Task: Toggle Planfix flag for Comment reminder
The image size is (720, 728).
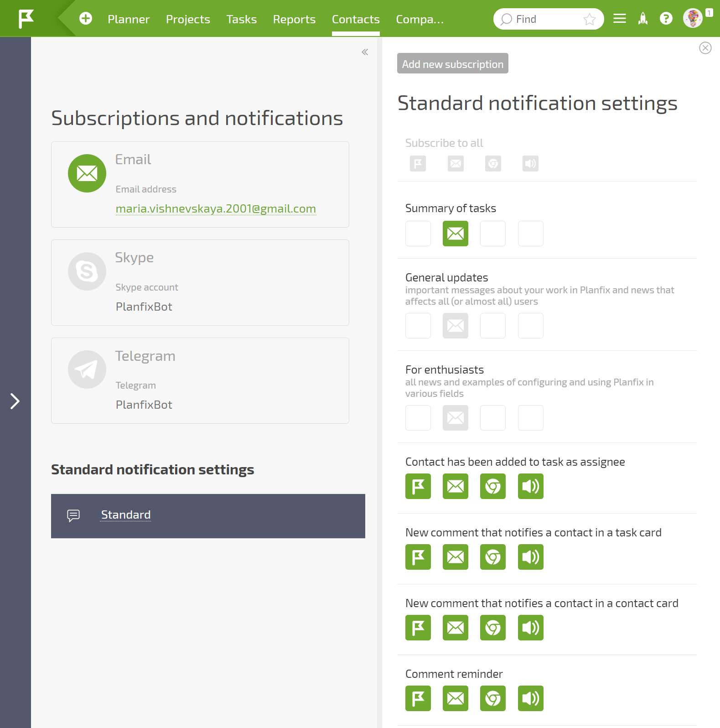Action: coord(418,698)
